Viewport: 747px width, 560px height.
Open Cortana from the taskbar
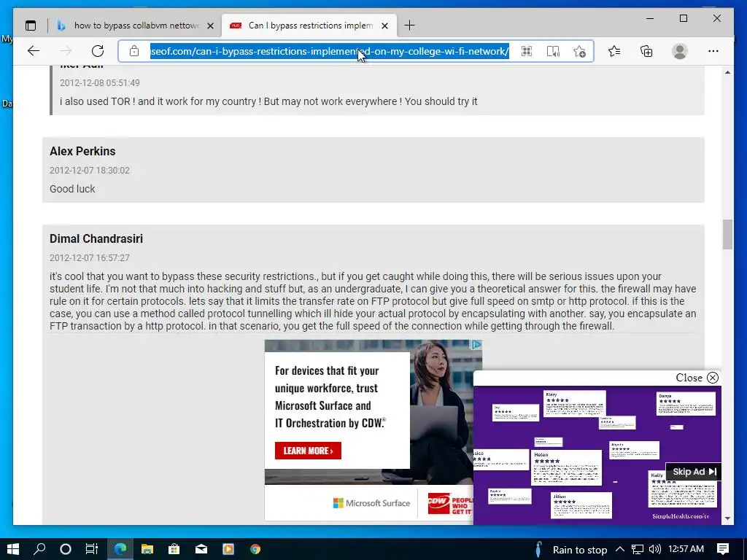66,549
